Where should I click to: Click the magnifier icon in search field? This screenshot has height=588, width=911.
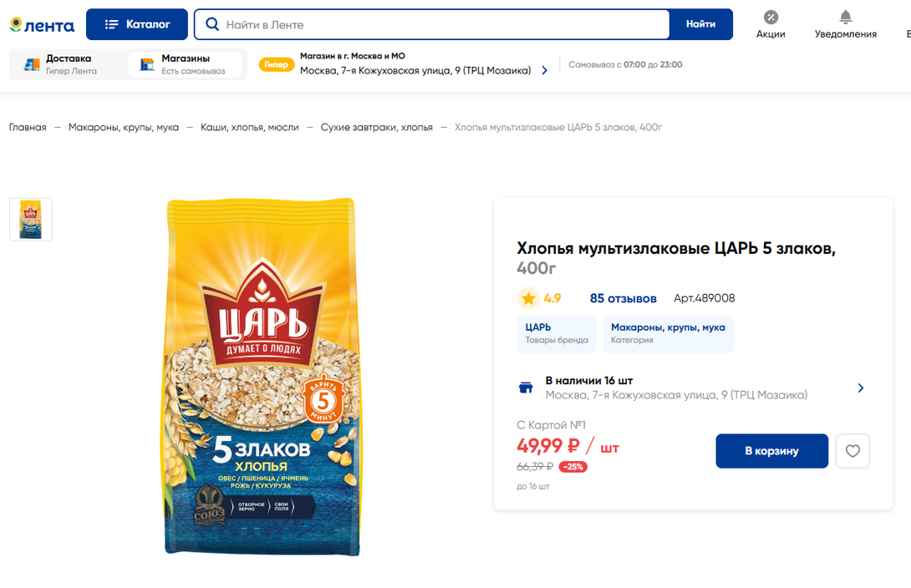pyautogui.click(x=212, y=24)
